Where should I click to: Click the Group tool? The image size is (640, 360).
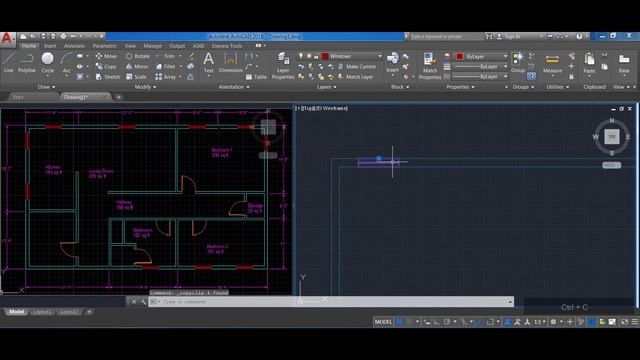point(518,62)
